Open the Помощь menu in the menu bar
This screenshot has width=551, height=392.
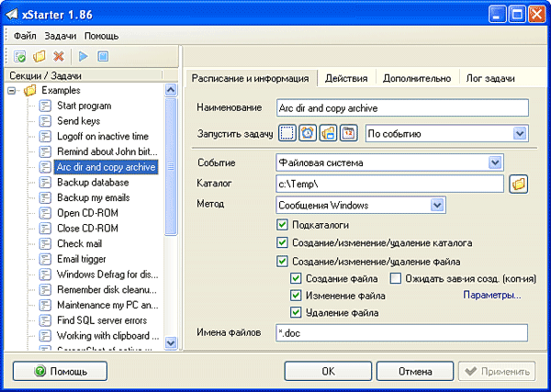pos(102,36)
